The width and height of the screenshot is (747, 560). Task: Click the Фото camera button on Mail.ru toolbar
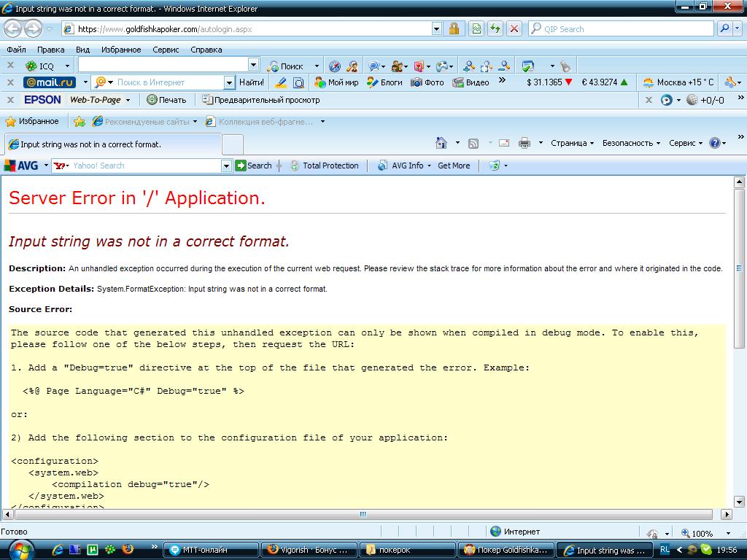427,82
